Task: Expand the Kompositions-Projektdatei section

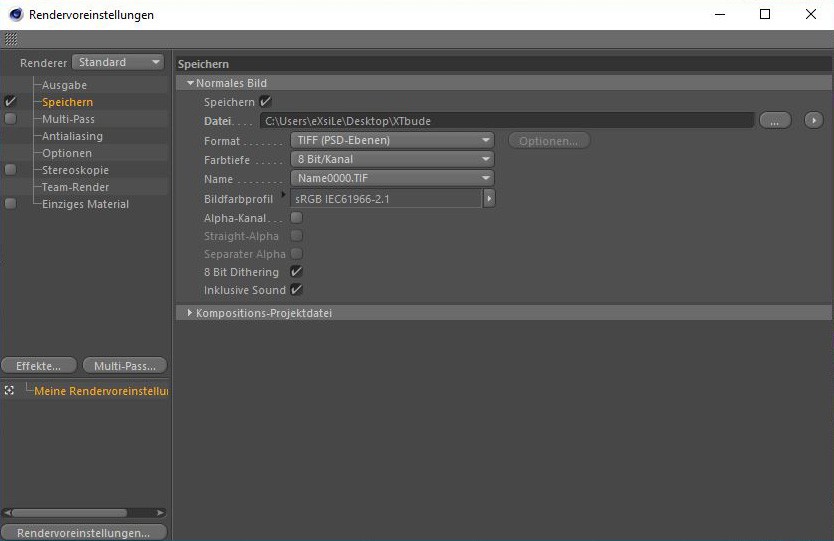Action: click(190, 313)
